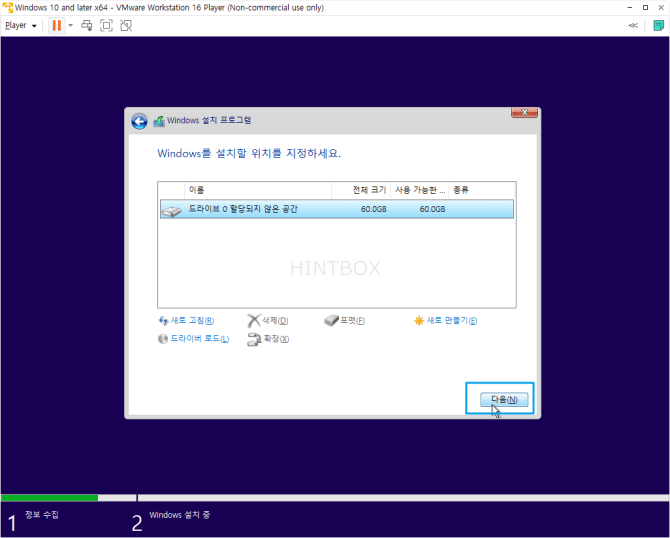Screen dimensions: 670x538
Task: Collapse toolbar with double chevron icon
Action: tap(633, 26)
